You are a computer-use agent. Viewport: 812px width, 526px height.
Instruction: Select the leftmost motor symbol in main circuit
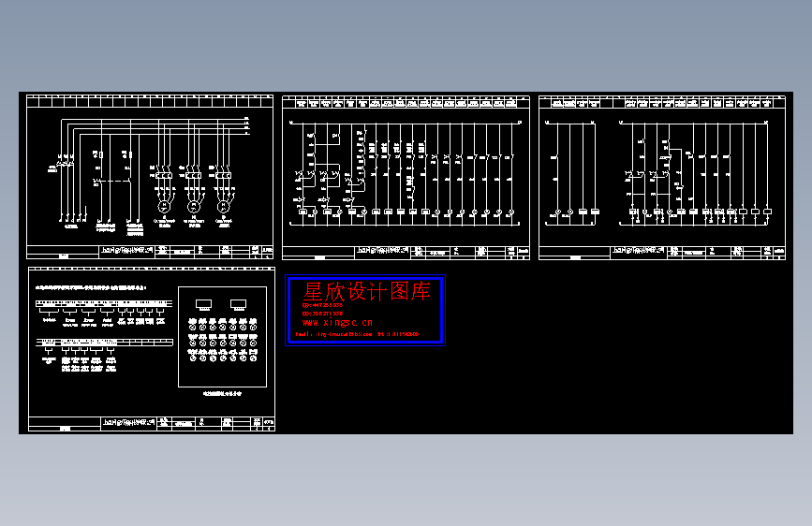164,206
